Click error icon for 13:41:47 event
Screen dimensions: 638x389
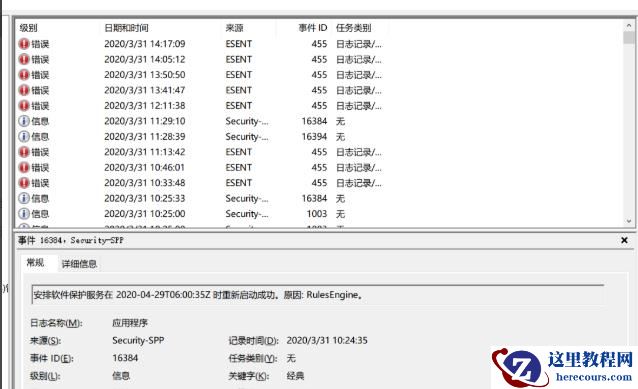(24, 90)
